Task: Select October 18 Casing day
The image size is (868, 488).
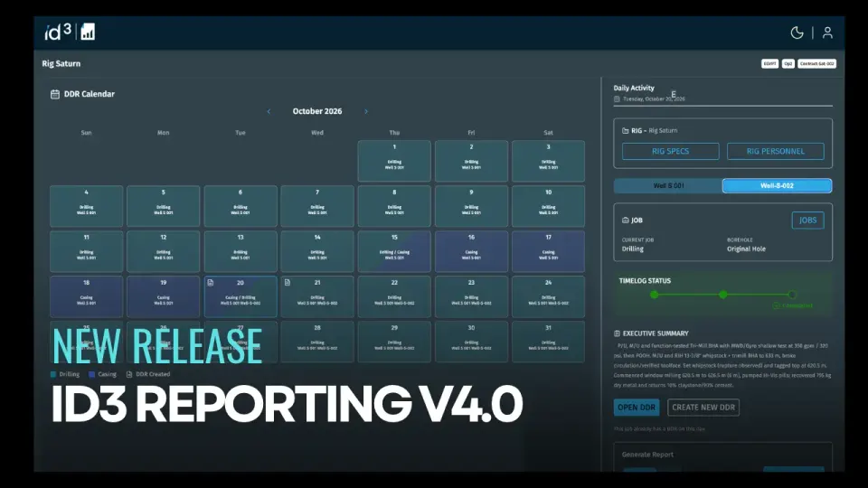Action: (x=87, y=296)
